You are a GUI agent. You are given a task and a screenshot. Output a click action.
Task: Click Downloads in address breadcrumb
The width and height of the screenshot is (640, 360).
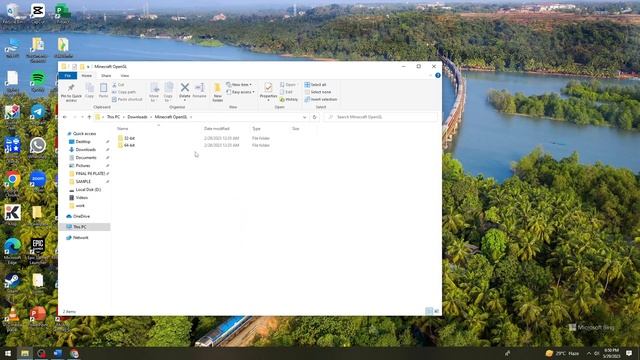pyautogui.click(x=137, y=117)
